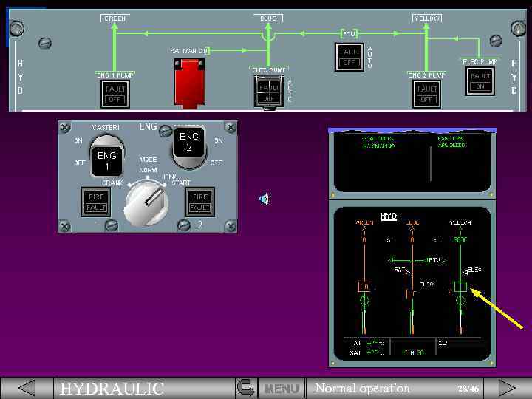This screenshot has height=399, width=532.
Task: Click the PTU line label on ECAM
Action: pyautogui.click(x=434, y=260)
